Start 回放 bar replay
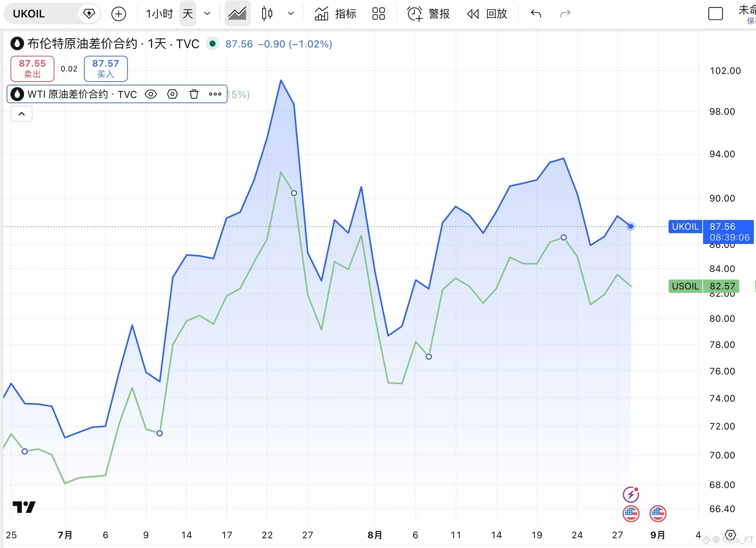 (487, 14)
